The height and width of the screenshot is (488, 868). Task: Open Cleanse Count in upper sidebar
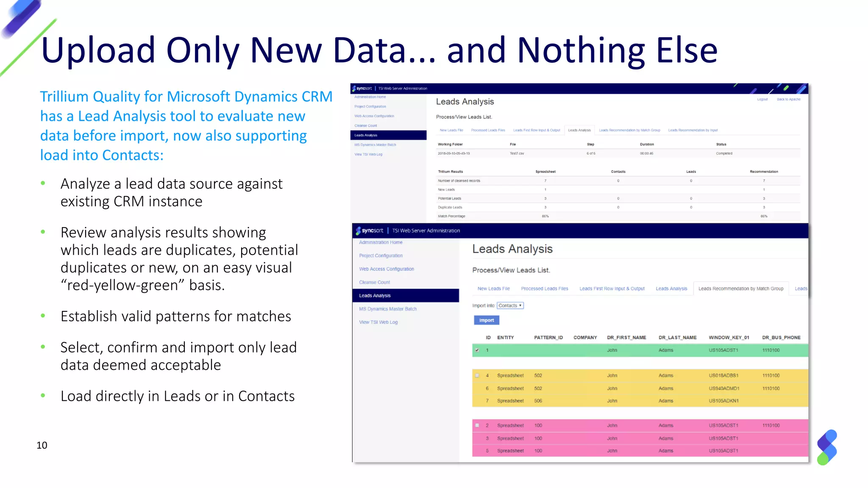(x=366, y=126)
